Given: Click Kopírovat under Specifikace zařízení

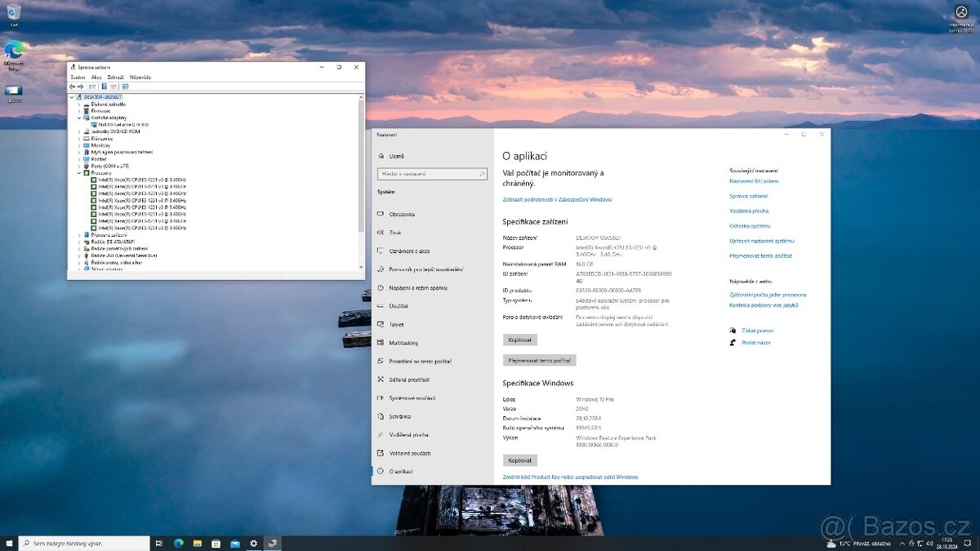Looking at the screenshot, I should coord(520,340).
